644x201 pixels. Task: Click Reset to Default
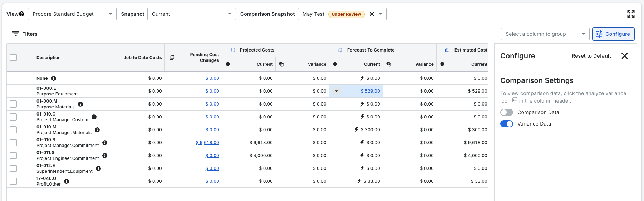point(591,56)
